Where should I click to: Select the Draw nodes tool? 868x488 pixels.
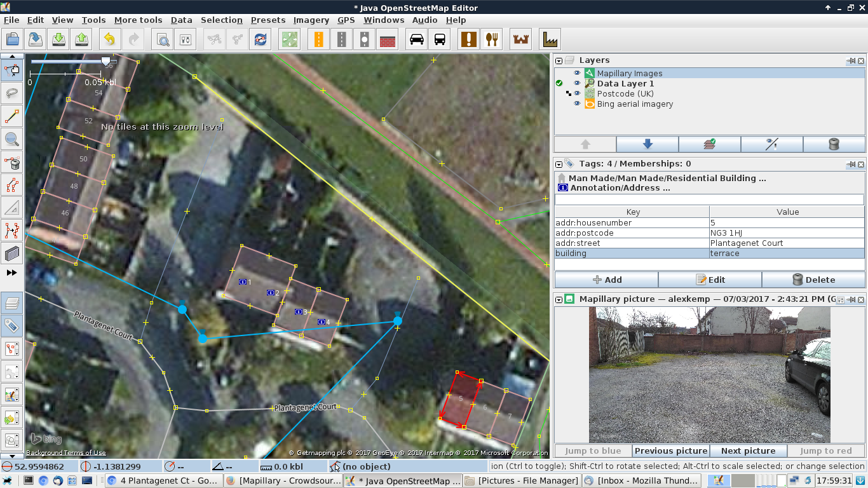12,116
